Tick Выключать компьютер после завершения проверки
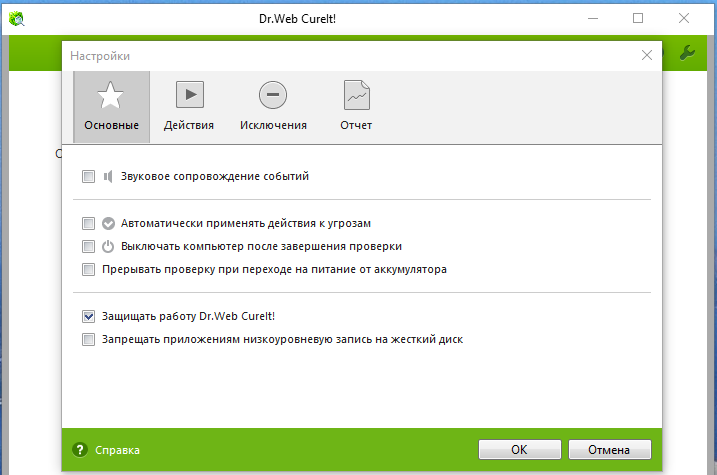The height and width of the screenshot is (475, 717). (x=88, y=246)
